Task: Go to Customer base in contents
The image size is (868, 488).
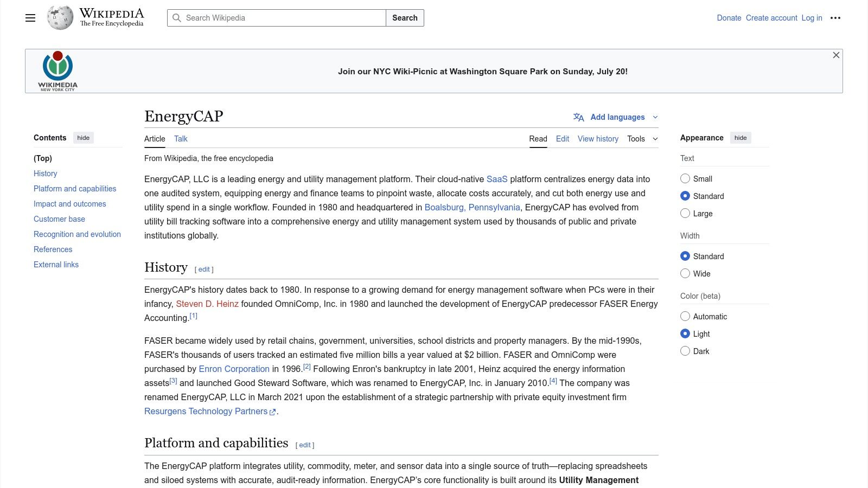Action: coord(59,219)
